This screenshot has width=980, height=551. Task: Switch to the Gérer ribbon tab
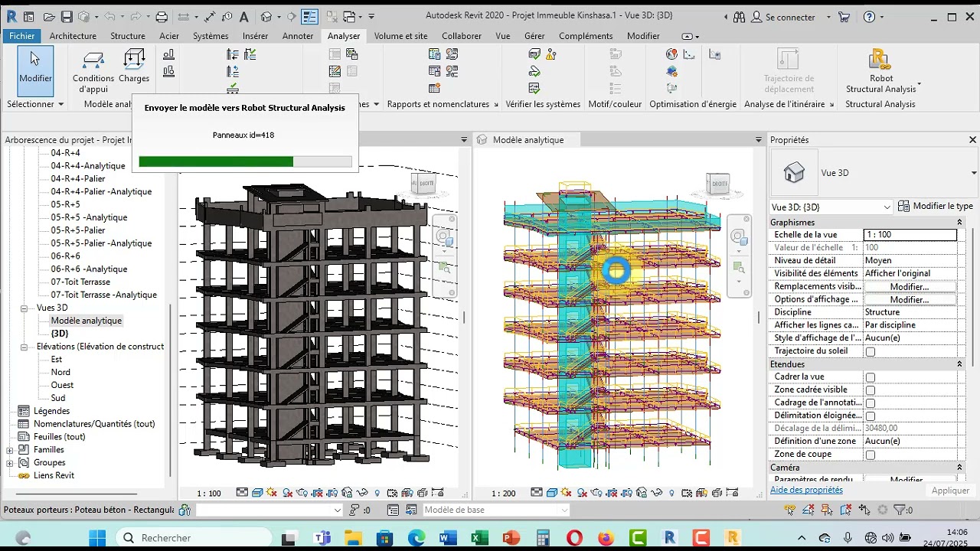tap(534, 36)
